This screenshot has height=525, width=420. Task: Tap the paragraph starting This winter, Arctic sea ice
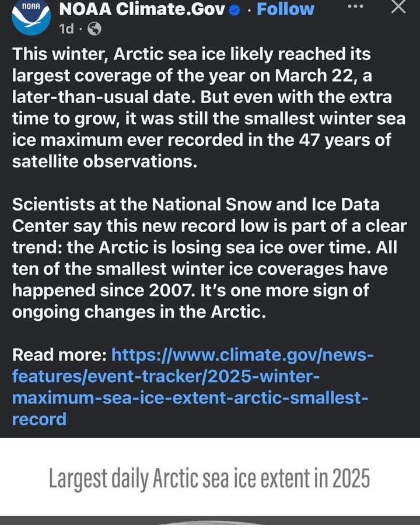(209, 108)
